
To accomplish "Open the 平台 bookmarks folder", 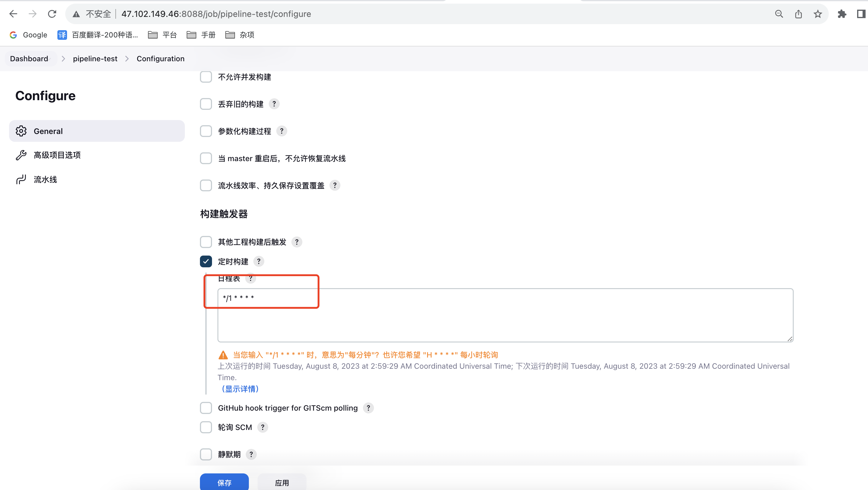I will tap(162, 35).
